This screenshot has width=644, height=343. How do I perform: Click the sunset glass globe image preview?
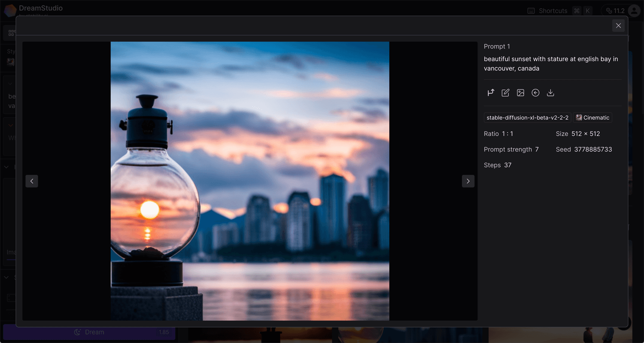[250, 181]
